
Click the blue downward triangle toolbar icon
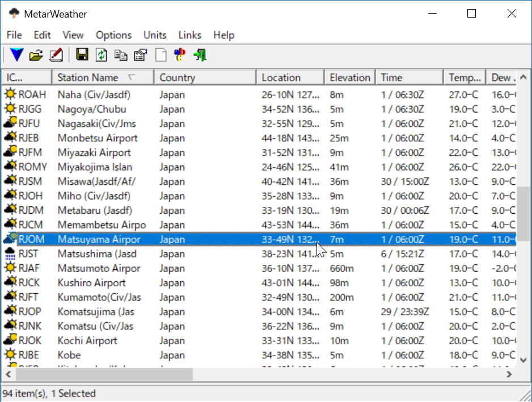tap(16, 54)
